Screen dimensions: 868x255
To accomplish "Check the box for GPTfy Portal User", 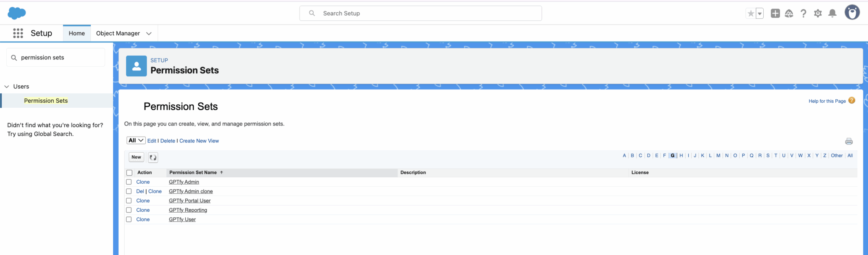I will tap(129, 201).
